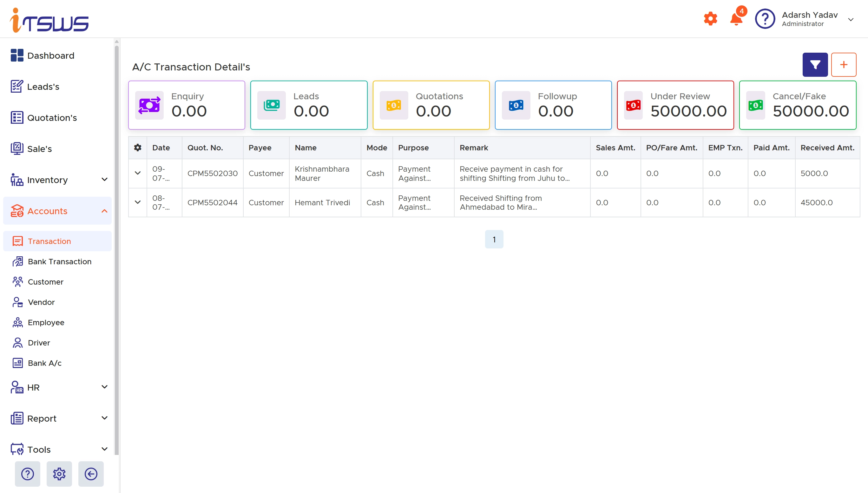
Task: Collapse the Accounts menu section
Action: click(104, 211)
